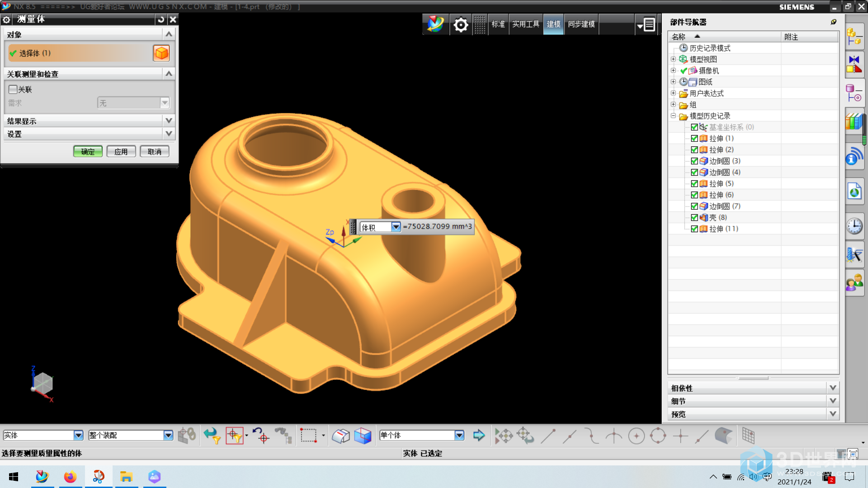
Task: Click the 取消 button
Action: (155, 152)
